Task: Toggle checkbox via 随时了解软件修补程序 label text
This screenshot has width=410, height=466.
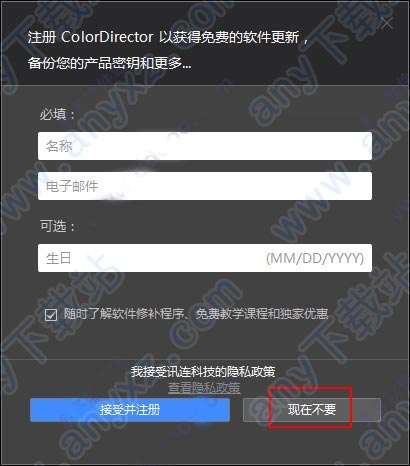Action: pos(196,314)
